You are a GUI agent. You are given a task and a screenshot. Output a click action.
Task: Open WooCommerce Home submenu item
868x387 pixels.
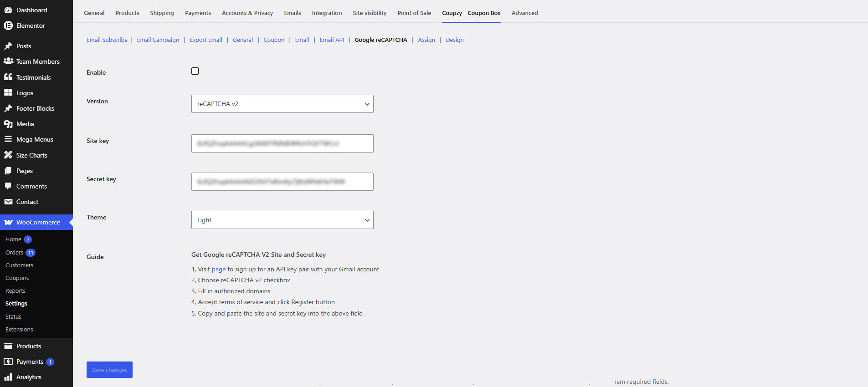click(13, 239)
